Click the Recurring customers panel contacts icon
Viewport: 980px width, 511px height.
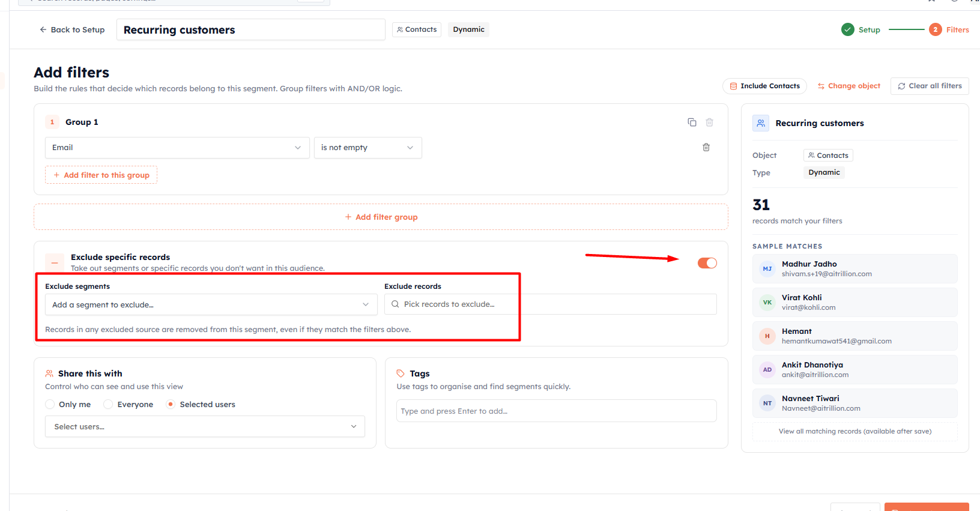761,123
